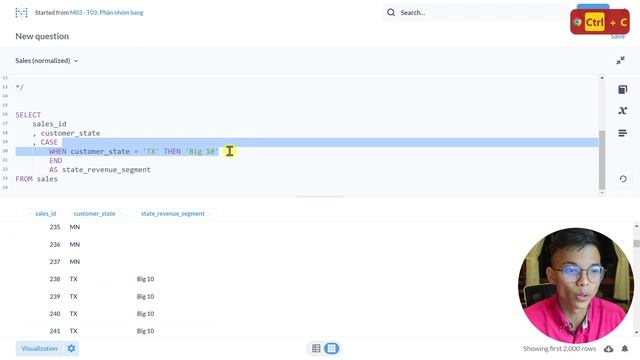Open the data reference book icon

[622, 90]
